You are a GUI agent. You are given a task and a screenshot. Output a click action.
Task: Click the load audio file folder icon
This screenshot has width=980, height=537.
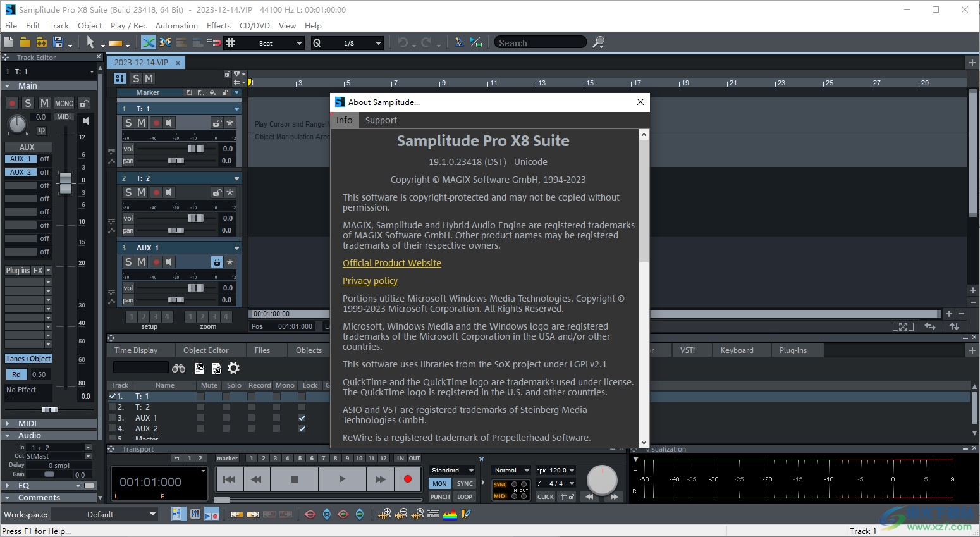coord(41,42)
